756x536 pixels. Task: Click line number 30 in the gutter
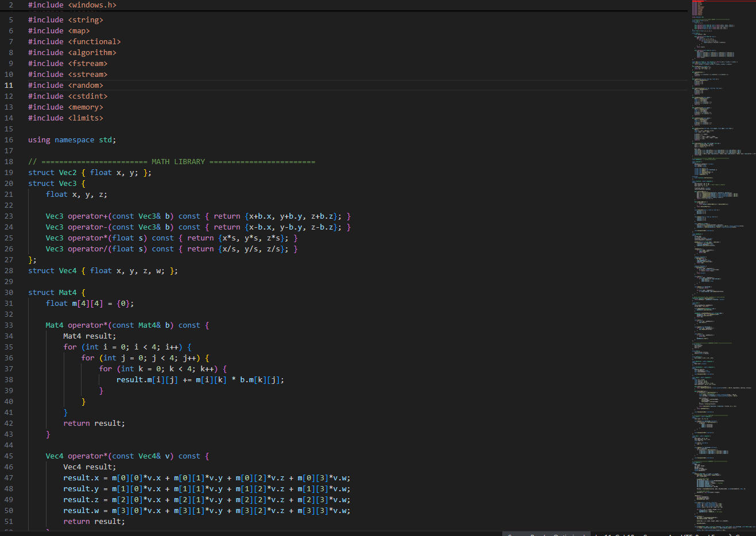coord(9,292)
